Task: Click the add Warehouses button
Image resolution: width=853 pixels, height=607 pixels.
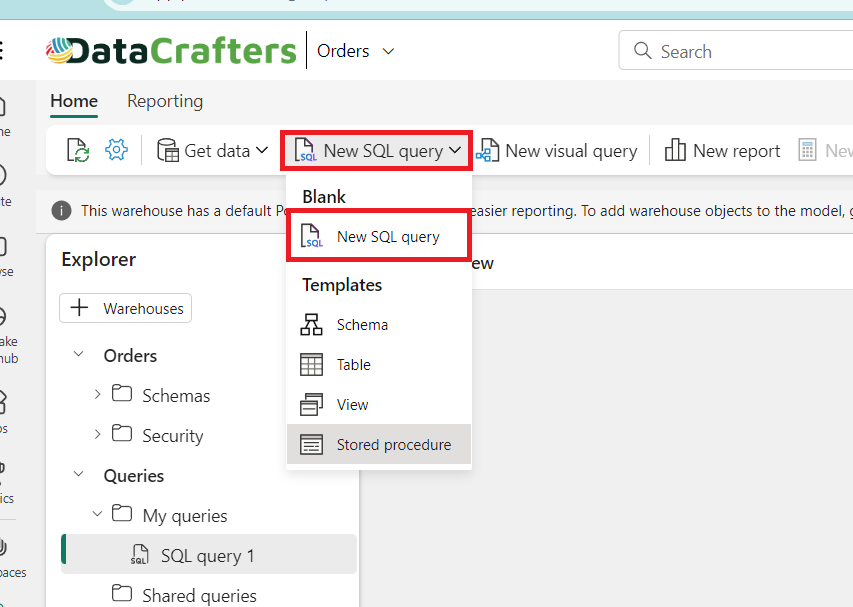Action: coord(126,308)
